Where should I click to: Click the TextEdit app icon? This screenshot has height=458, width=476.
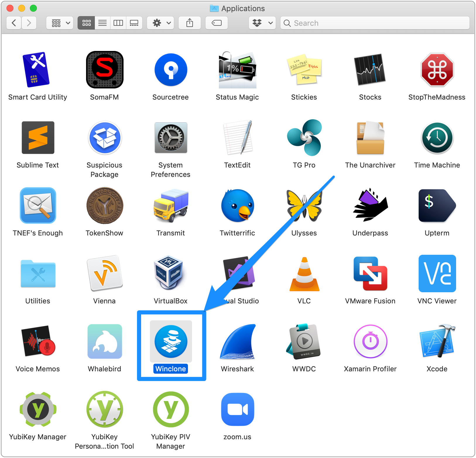(237, 138)
